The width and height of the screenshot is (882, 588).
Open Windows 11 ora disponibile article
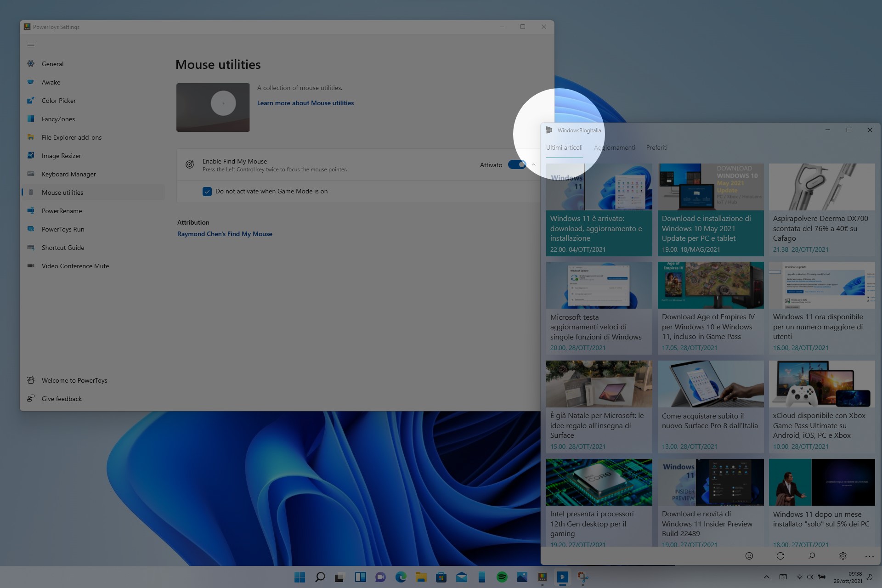822,308
